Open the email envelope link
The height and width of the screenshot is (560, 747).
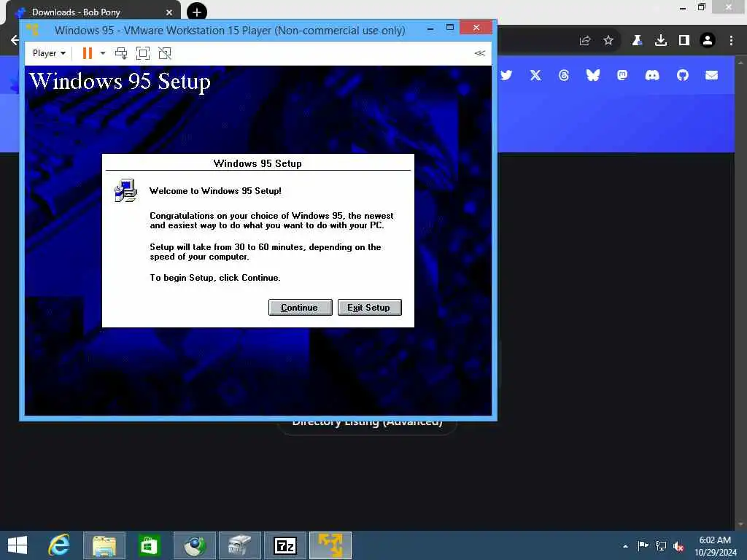click(x=712, y=75)
